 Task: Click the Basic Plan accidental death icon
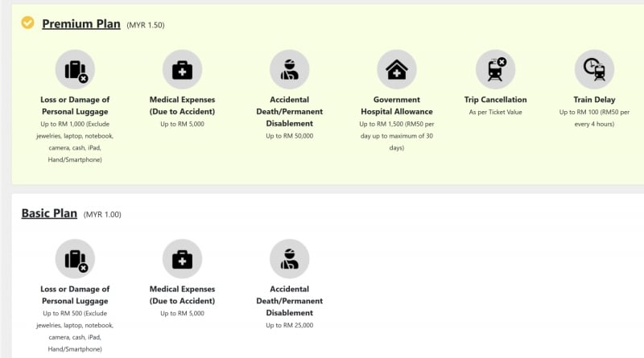click(289, 259)
